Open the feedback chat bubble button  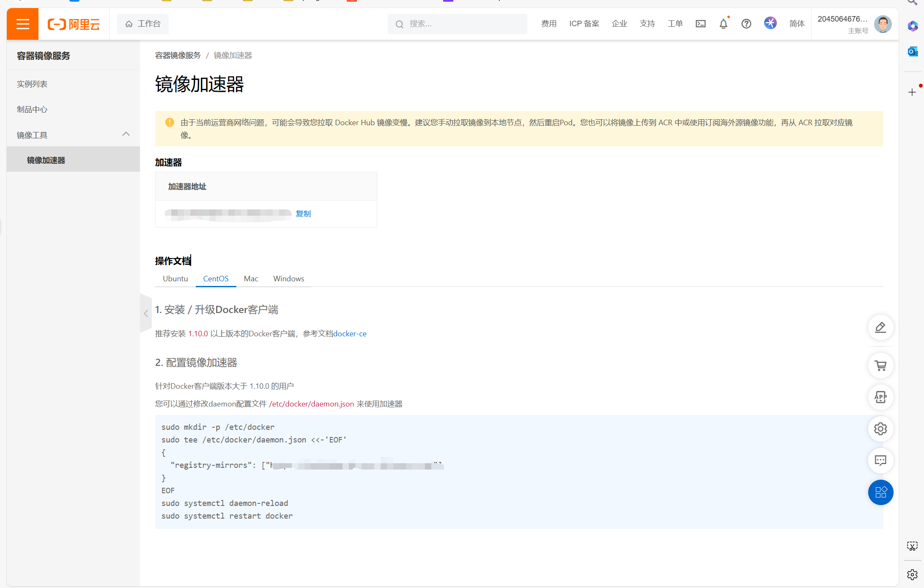[x=880, y=461]
